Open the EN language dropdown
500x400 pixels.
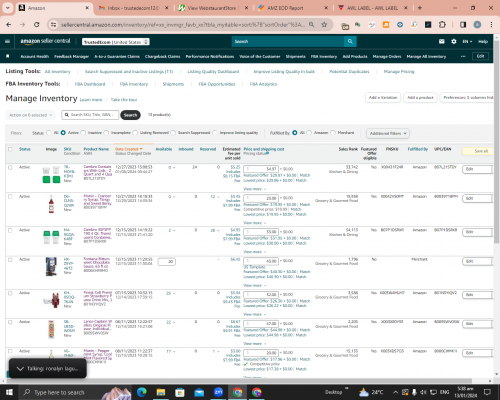click(x=467, y=42)
